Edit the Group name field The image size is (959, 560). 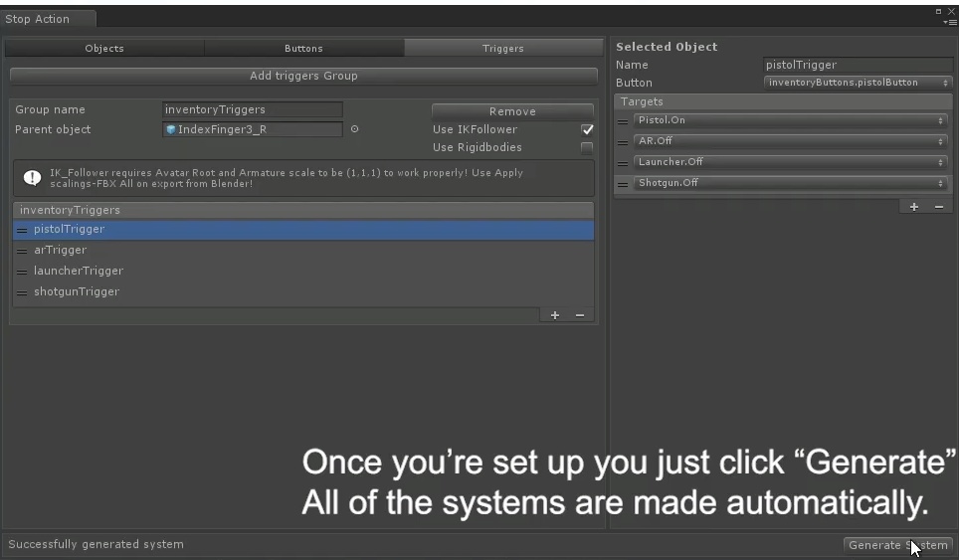[253, 109]
